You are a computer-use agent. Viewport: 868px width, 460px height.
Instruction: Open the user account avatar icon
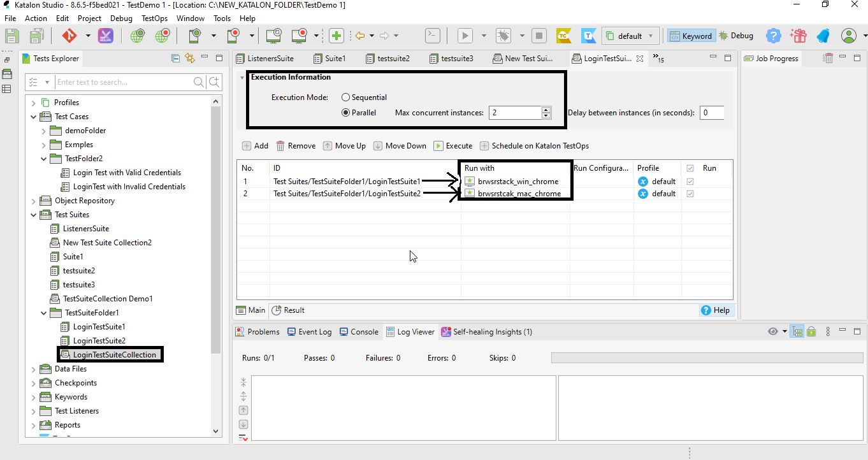(x=849, y=36)
